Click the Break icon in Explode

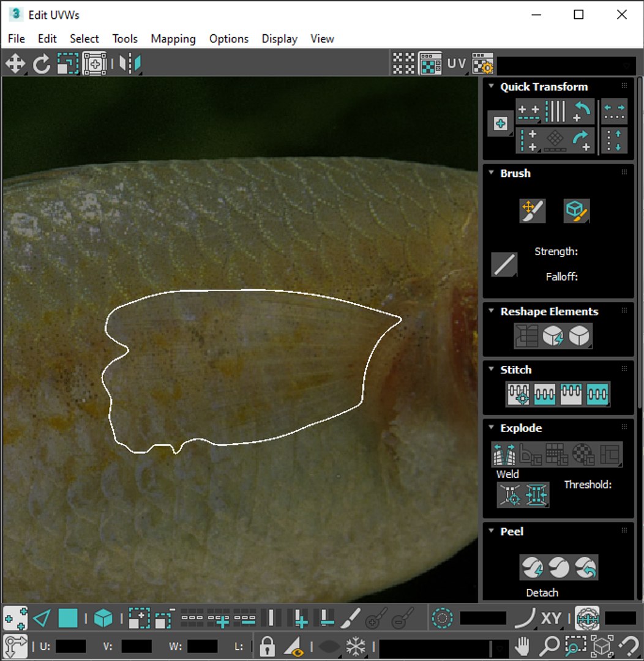coord(504,454)
